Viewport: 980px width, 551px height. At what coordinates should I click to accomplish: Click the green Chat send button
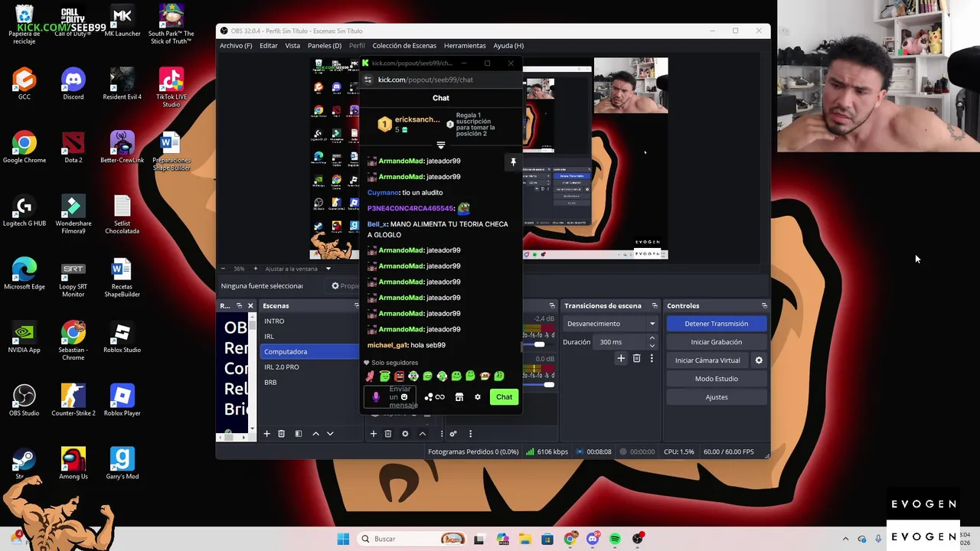tap(504, 397)
